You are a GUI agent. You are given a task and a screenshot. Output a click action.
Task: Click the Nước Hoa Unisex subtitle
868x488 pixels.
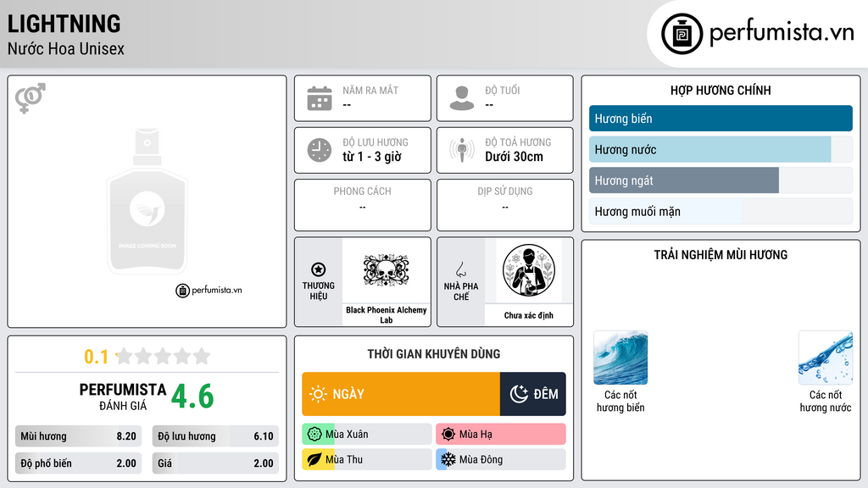click(66, 48)
